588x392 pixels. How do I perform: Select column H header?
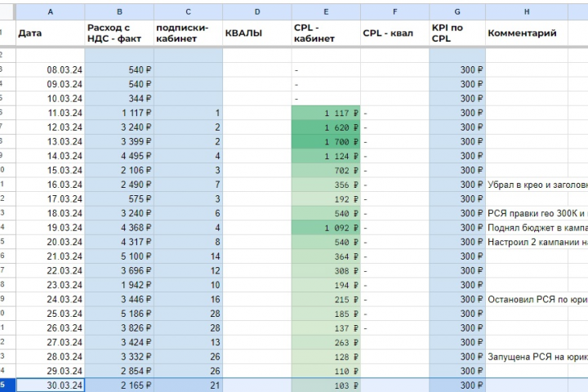527,11
